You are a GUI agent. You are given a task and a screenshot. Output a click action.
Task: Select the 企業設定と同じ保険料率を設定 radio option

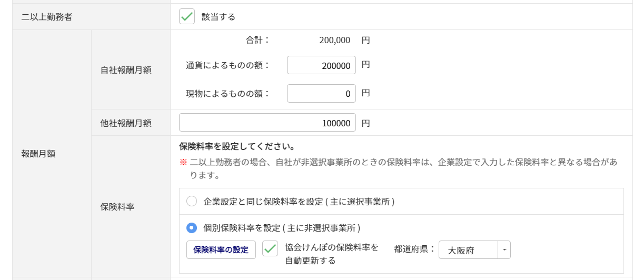[x=192, y=201]
